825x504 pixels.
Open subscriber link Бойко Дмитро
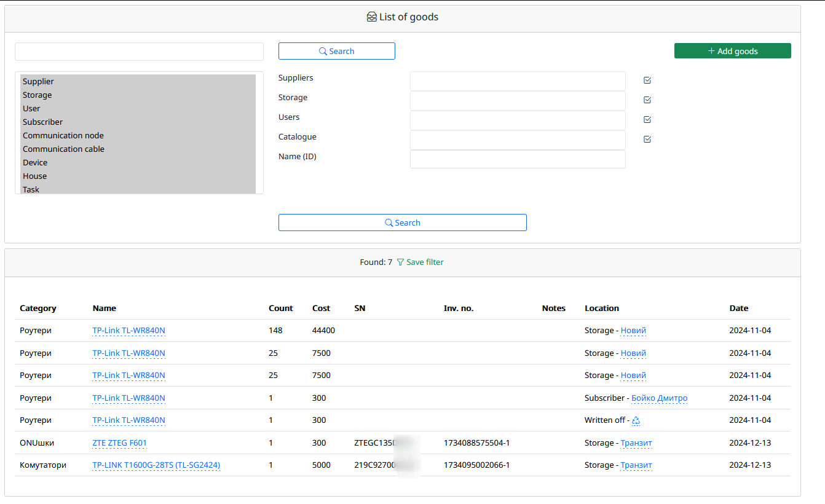(x=659, y=398)
